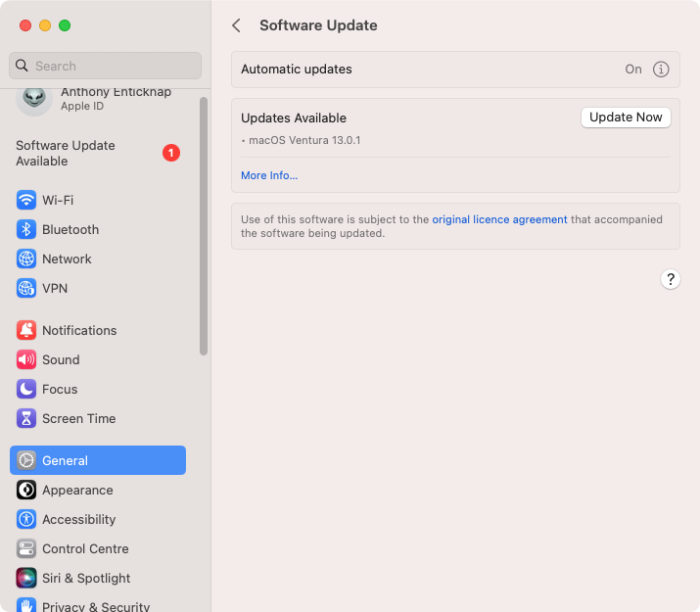The image size is (700, 612).
Task: Click the Screen Time hourglass icon
Action: (x=26, y=419)
